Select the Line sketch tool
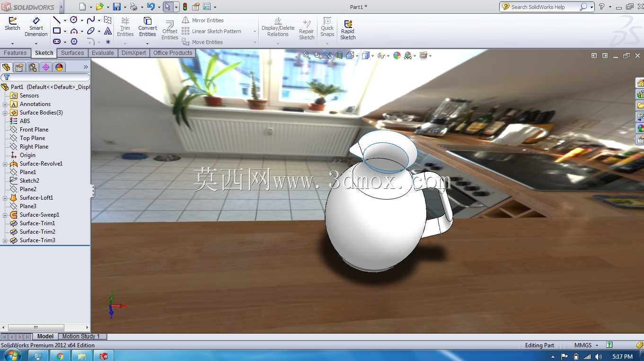Viewport: 644px width, 361px height. coord(57,20)
